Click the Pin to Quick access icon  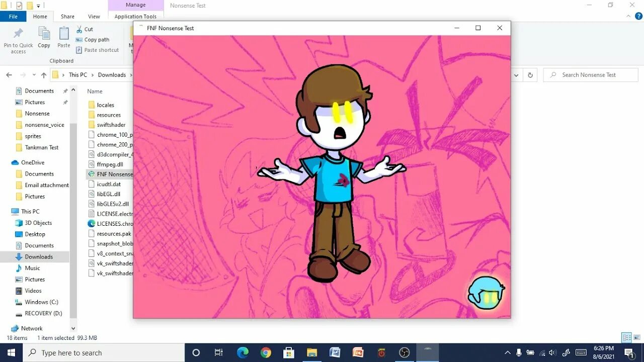click(x=18, y=33)
